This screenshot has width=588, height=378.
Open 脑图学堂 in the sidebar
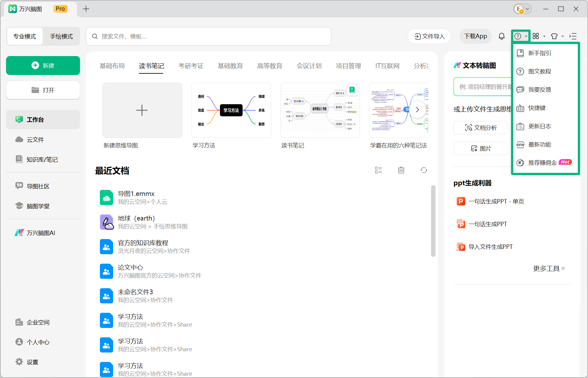pos(43,206)
